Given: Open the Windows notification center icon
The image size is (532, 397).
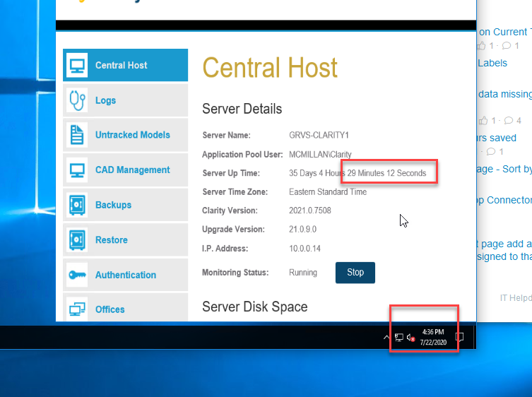Looking at the screenshot, I should tap(459, 338).
